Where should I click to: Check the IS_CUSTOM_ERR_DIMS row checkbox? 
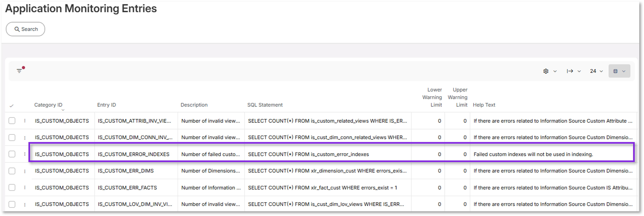pyautogui.click(x=12, y=171)
